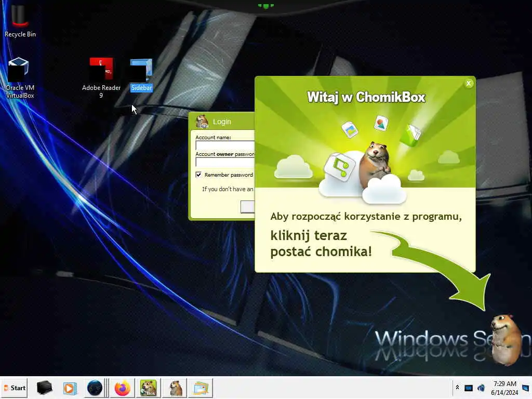Image resolution: width=532 pixels, height=399 pixels.
Task: Select the Sidebar desktop icon
Action: point(141,75)
